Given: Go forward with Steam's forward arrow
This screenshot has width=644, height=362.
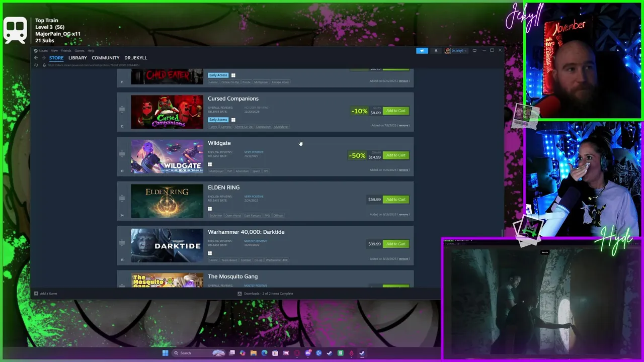Looking at the screenshot, I should click(43, 58).
